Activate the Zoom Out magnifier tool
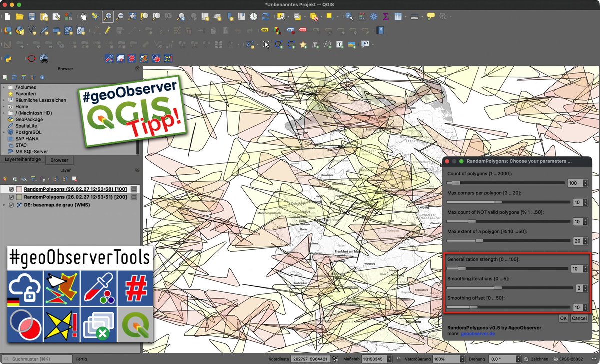Viewport: 600px width, 364px height. coord(120,17)
